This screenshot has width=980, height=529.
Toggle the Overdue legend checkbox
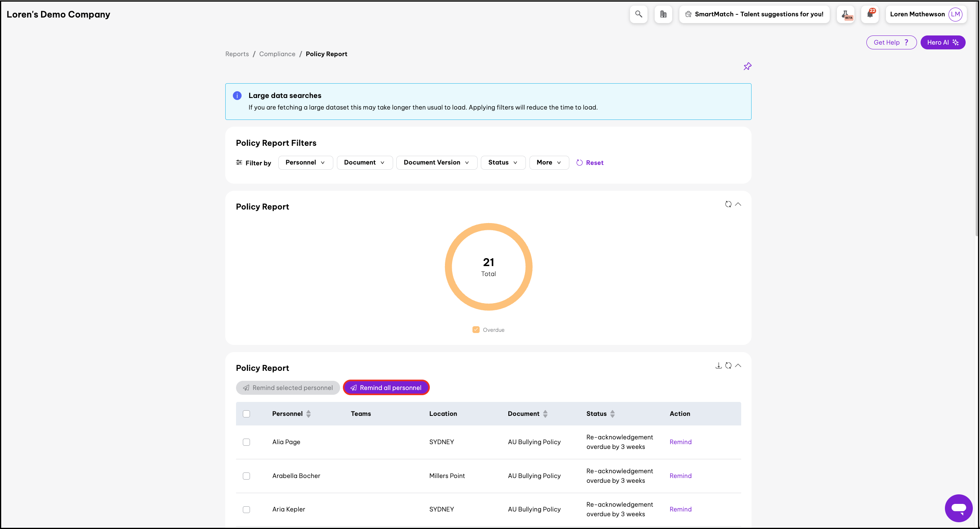click(476, 330)
